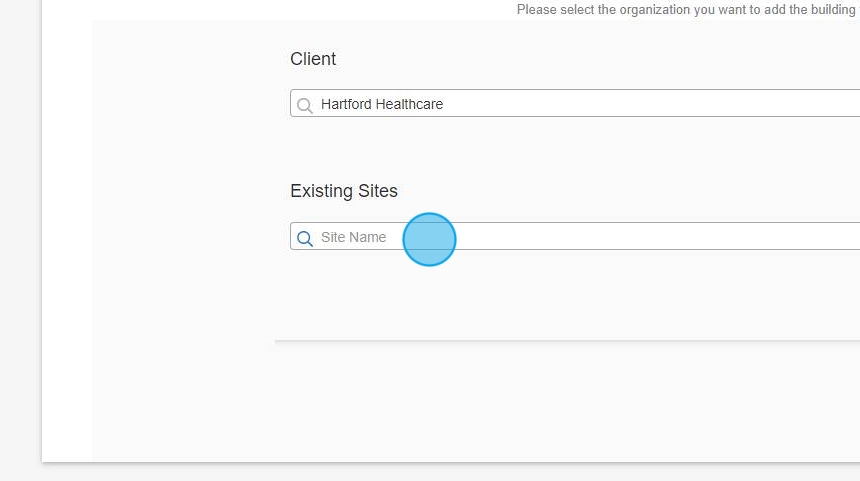The image size is (860, 481).
Task: Click the magnifier icon in Client field
Action: tap(305, 105)
